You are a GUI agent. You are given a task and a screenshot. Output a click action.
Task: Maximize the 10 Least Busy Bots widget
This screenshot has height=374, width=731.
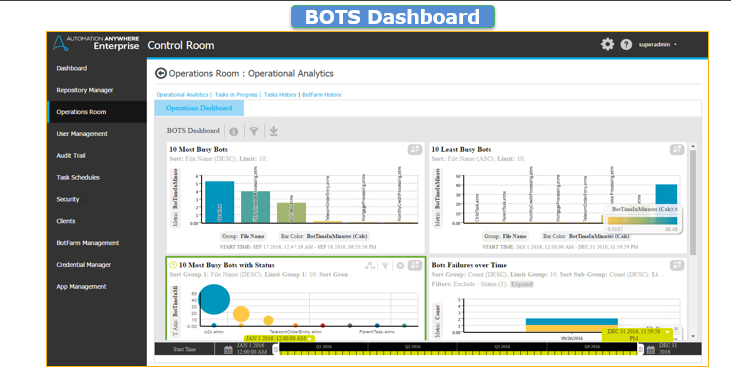(x=676, y=149)
